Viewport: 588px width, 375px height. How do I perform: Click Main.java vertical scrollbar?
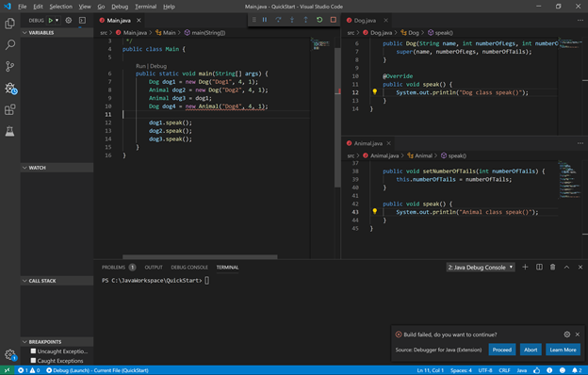point(337,118)
